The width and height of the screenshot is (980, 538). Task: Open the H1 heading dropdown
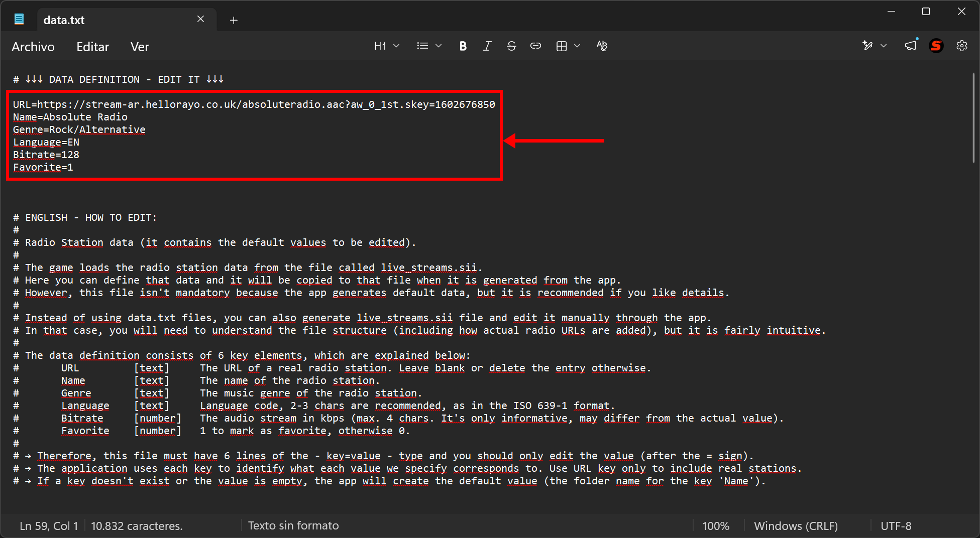[x=386, y=46]
